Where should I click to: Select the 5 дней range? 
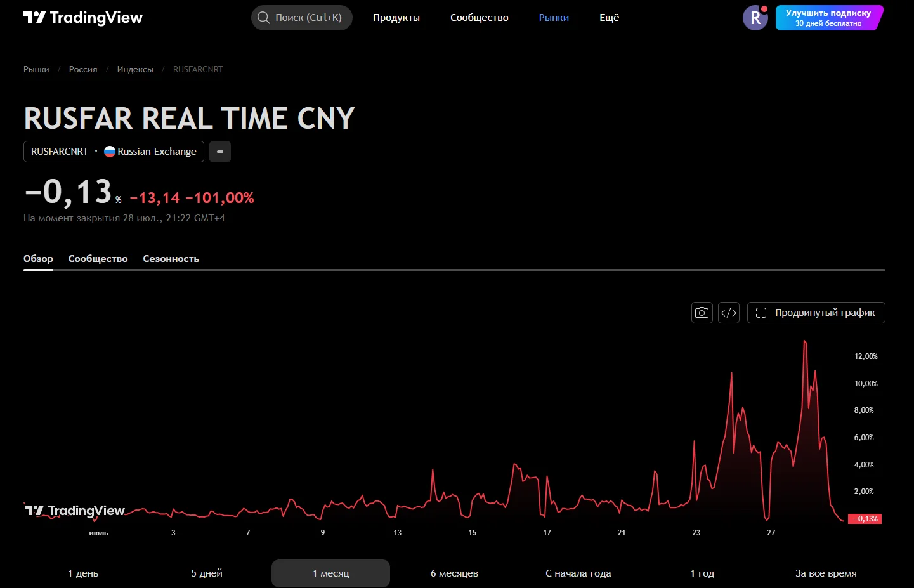pos(207,573)
